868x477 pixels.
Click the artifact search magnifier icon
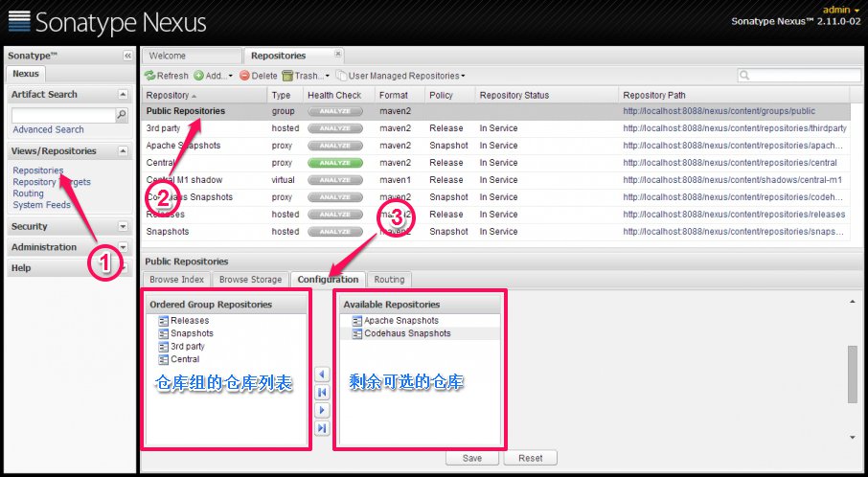tap(122, 115)
